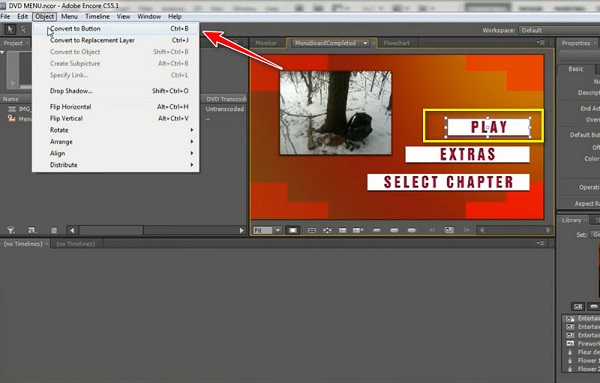600x383 pixels.
Task: Open the Edit menu
Action: (x=23, y=16)
